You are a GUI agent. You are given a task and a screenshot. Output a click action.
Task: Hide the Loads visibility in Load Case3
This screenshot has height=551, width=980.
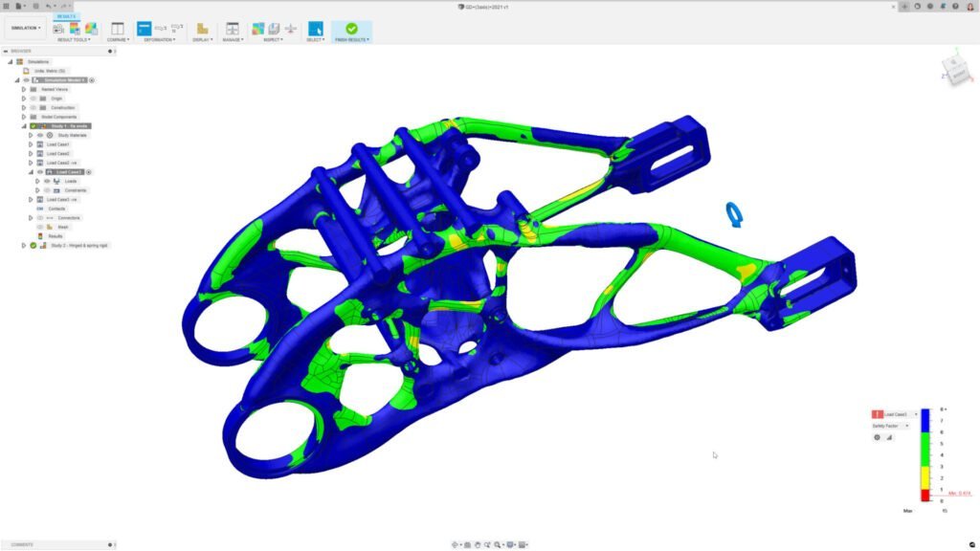pos(46,182)
